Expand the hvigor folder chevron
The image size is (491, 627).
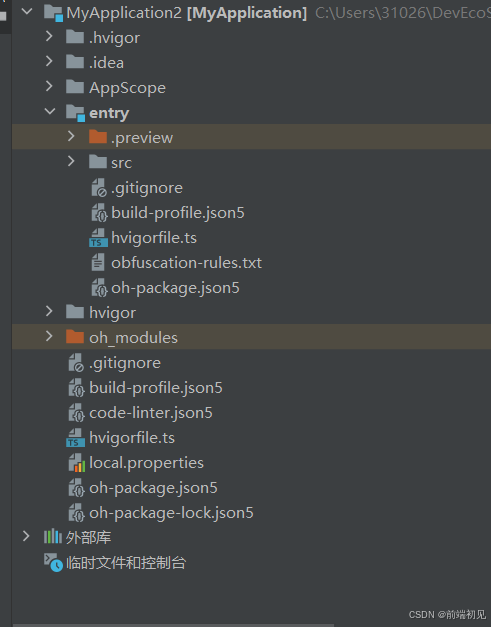[49, 312]
